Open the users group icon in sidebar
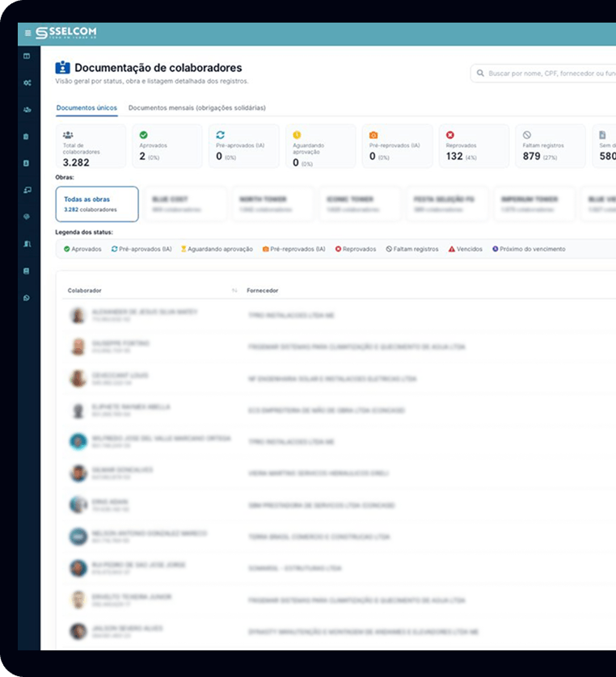616x677 pixels. pos(27,110)
